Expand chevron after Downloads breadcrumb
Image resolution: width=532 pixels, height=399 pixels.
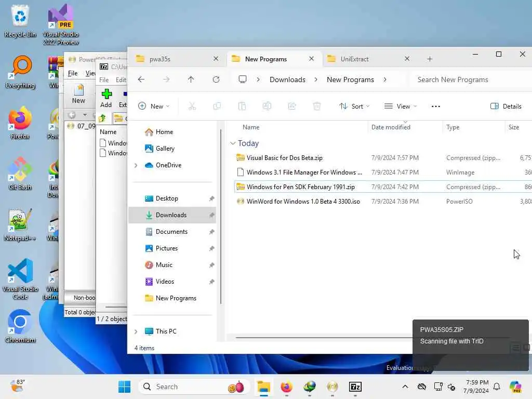click(316, 79)
